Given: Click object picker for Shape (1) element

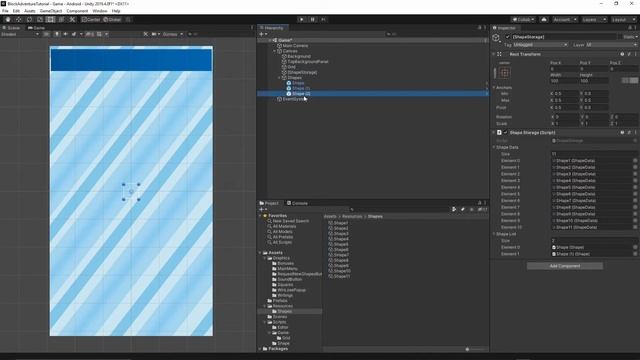Looking at the screenshot, I should [635, 254].
